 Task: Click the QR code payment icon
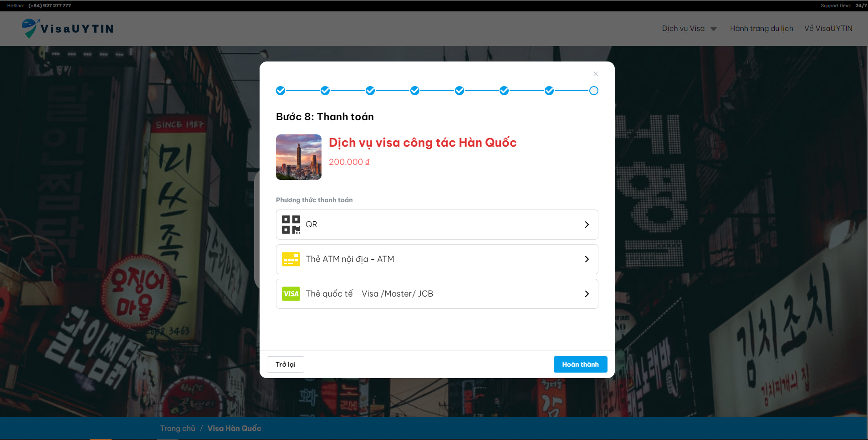click(x=291, y=225)
